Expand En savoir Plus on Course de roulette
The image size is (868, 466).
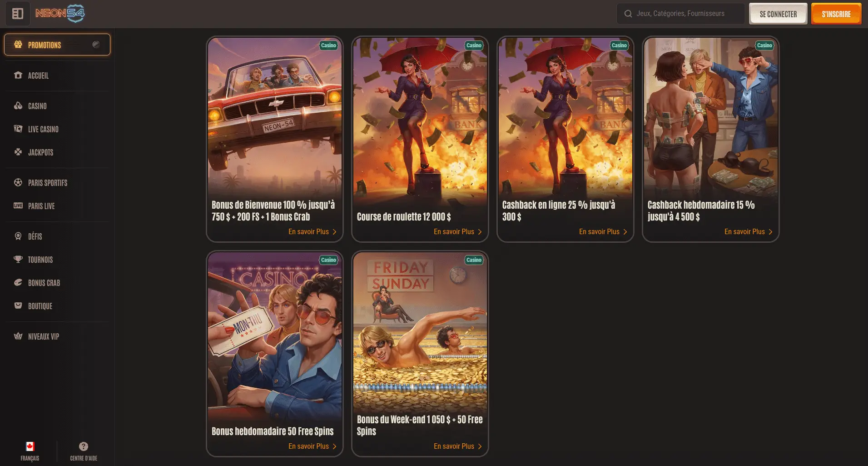click(x=457, y=232)
